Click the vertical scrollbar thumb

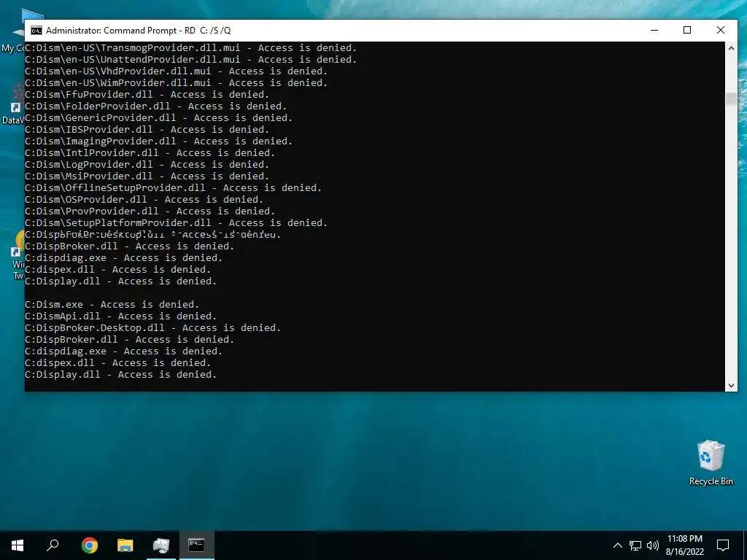[731, 99]
